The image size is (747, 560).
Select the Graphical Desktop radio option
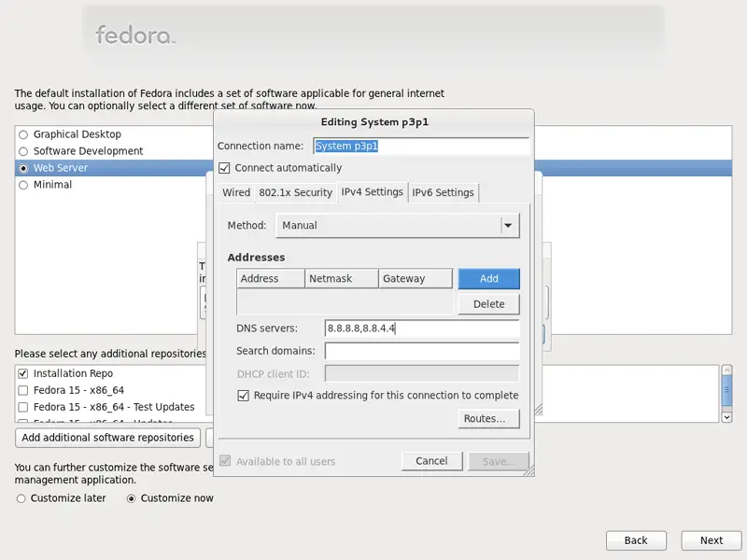click(23, 134)
